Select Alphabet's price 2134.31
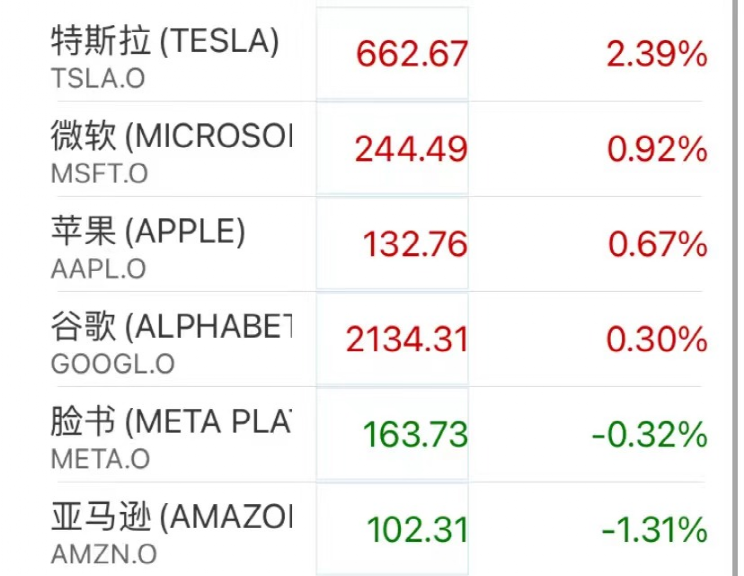This screenshot has width=744, height=576. click(407, 340)
